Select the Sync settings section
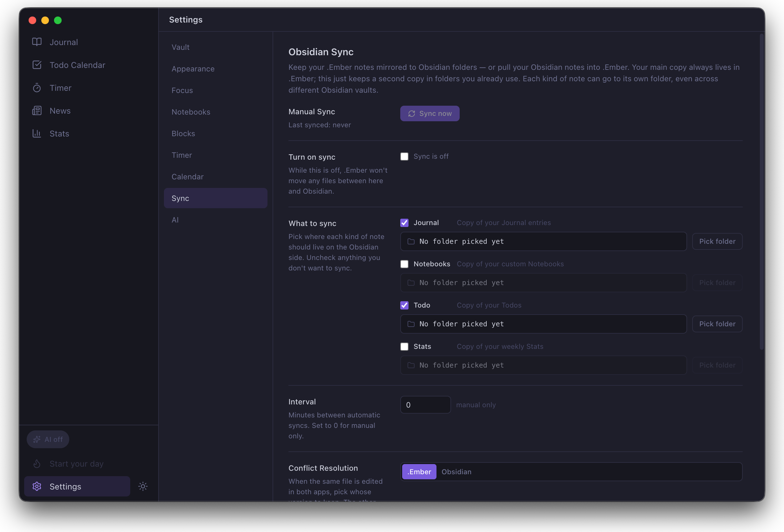The width and height of the screenshot is (784, 532). pos(216,198)
